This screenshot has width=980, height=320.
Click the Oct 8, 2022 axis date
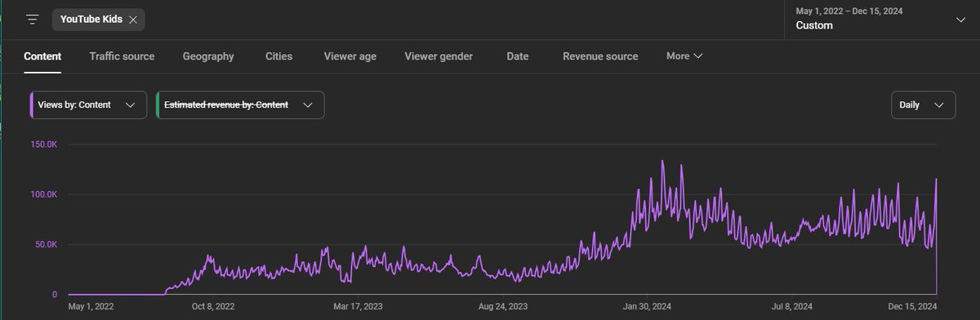click(212, 307)
